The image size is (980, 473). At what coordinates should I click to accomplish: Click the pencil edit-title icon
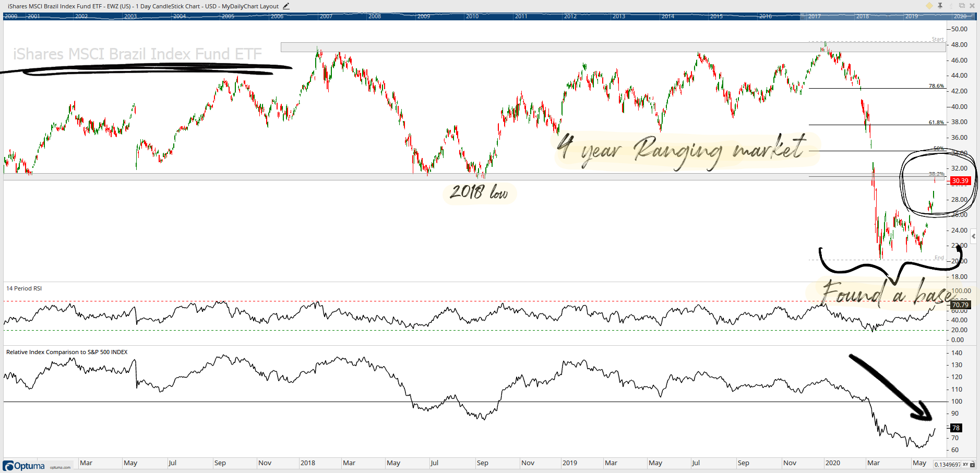click(286, 6)
